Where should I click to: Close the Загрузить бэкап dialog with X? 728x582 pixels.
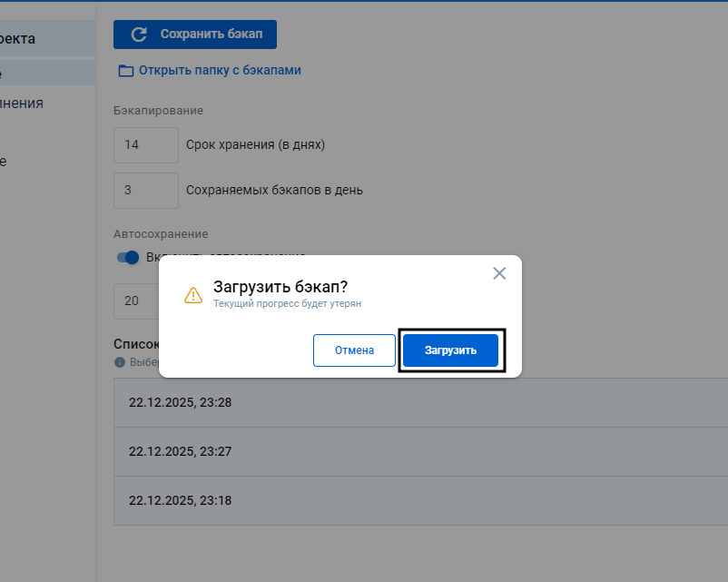499,273
